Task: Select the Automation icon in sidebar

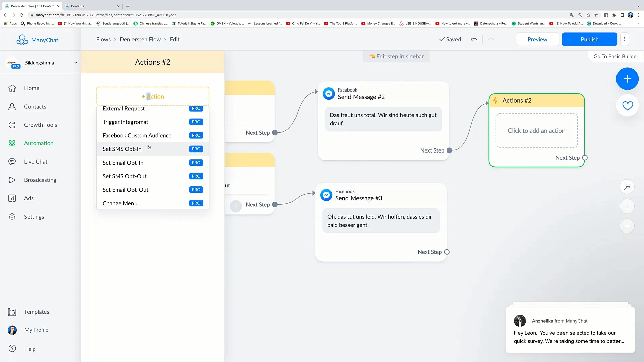Action: 12,143
